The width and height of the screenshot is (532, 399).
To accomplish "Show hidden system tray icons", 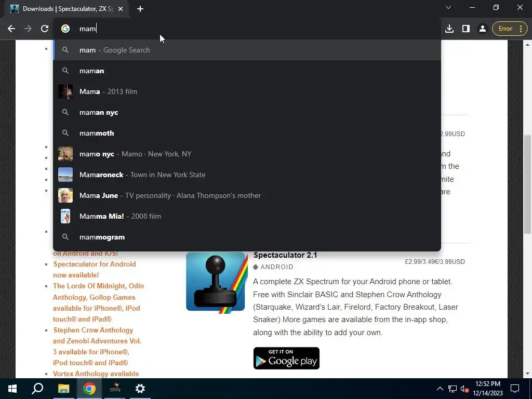I will click(x=440, y=389).
